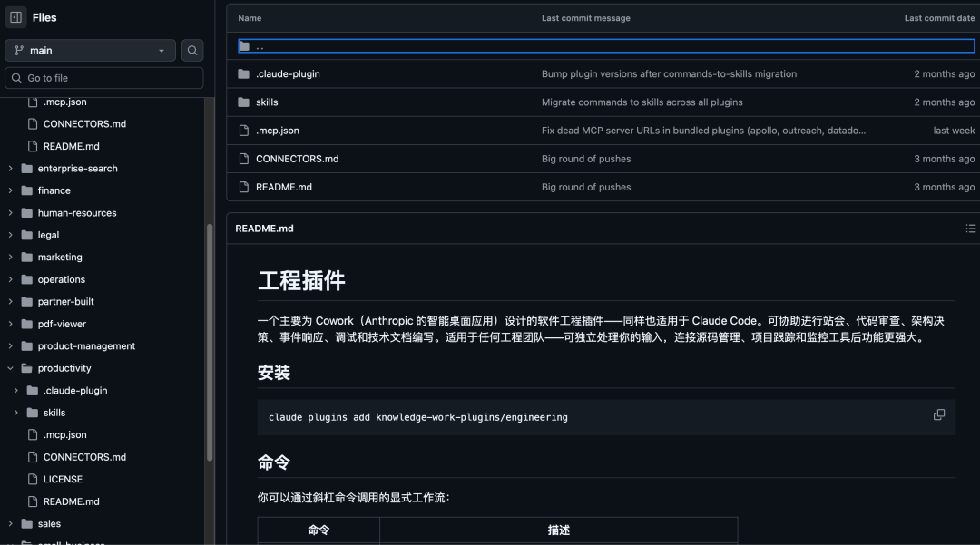
Task: Expand the legal folder chevron
Action: 11,235
